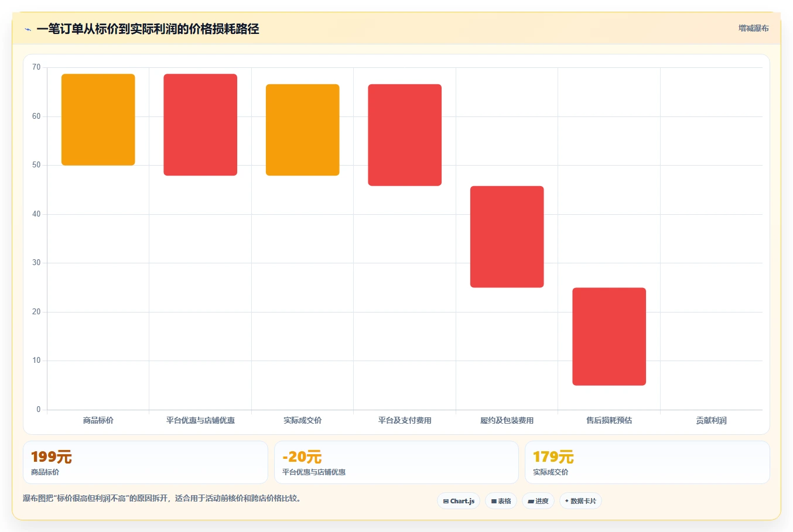Screen dimensions: 793x532
Task: Select the 进度 tag pill
Action: 538,501
